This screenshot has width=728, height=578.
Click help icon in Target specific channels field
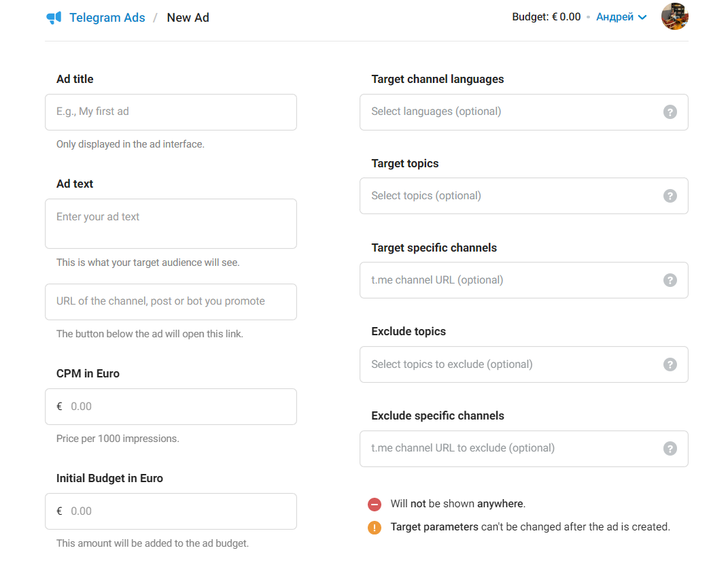[x=670, y=280]
